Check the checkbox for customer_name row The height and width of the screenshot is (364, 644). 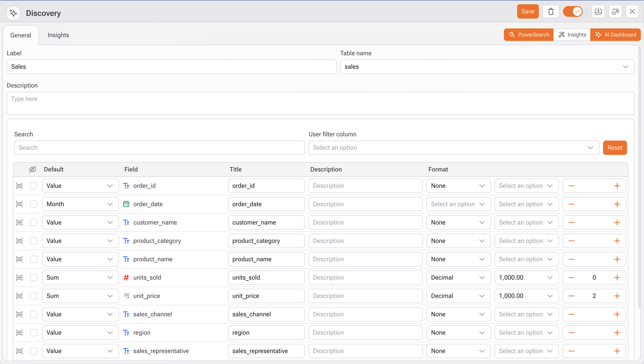click(34, 222)
